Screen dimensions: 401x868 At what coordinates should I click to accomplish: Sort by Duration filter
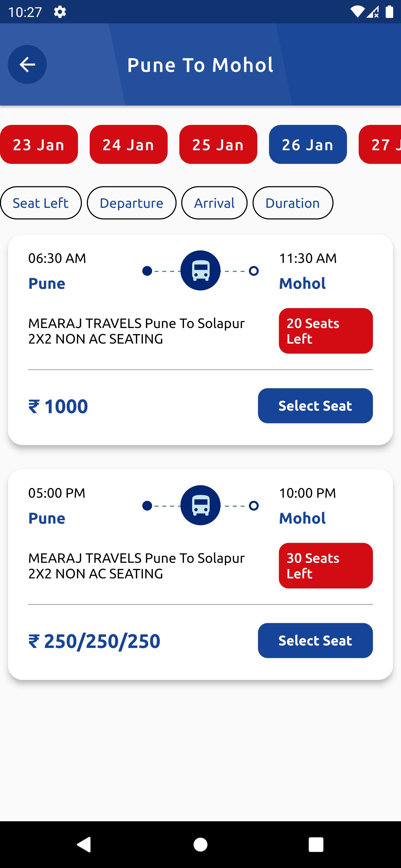coord(293,203)
